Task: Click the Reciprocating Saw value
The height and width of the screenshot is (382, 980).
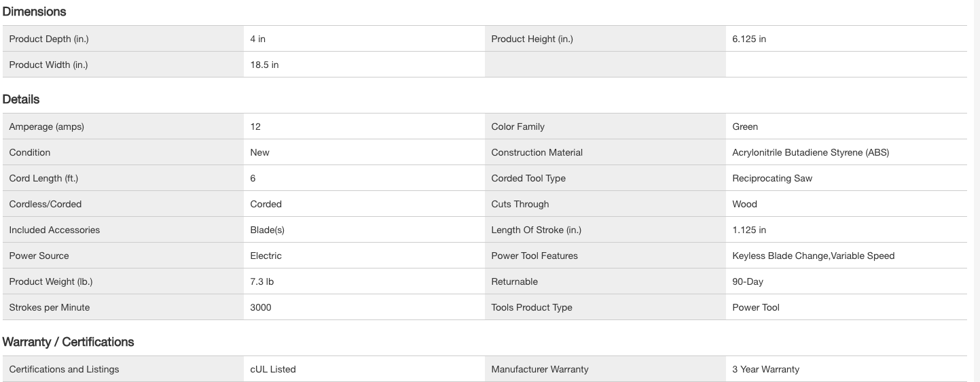Action: coord(772,179)
